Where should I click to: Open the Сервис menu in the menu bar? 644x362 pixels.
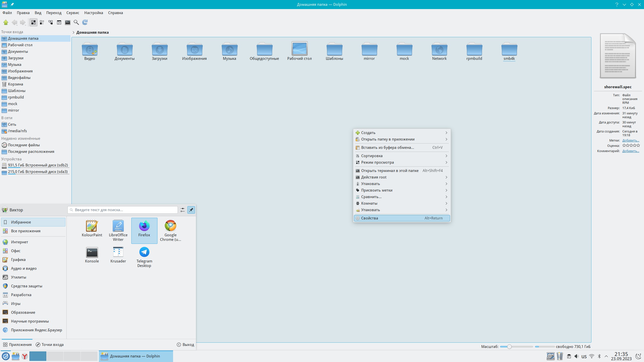73,13
